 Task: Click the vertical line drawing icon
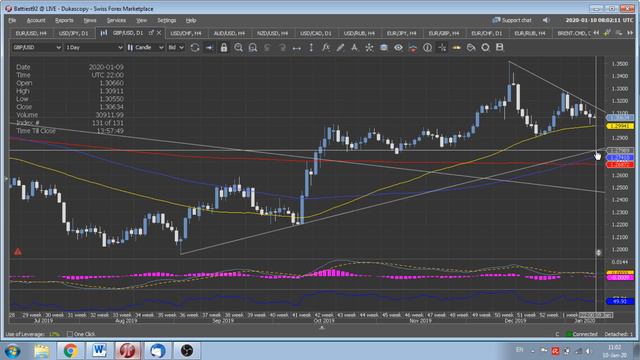[311, 48]
